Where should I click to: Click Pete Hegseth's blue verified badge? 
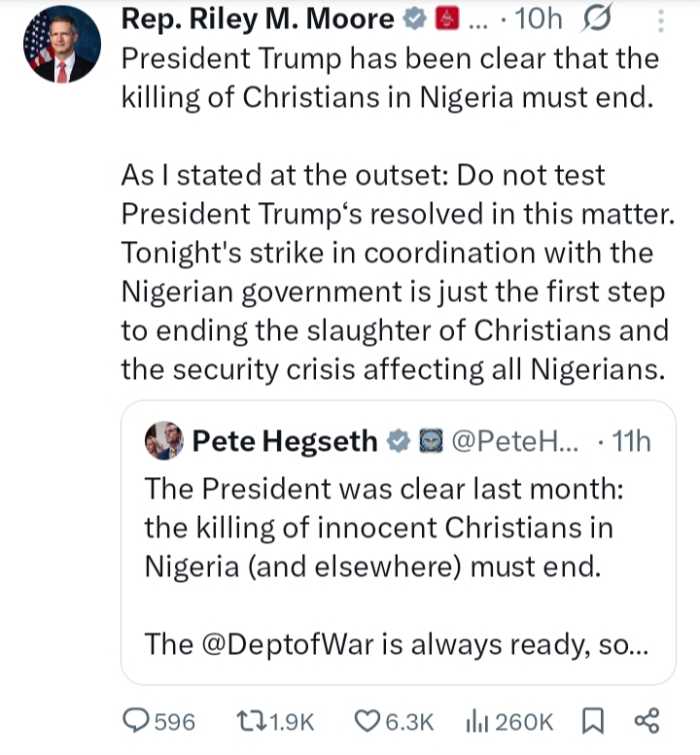398,441
